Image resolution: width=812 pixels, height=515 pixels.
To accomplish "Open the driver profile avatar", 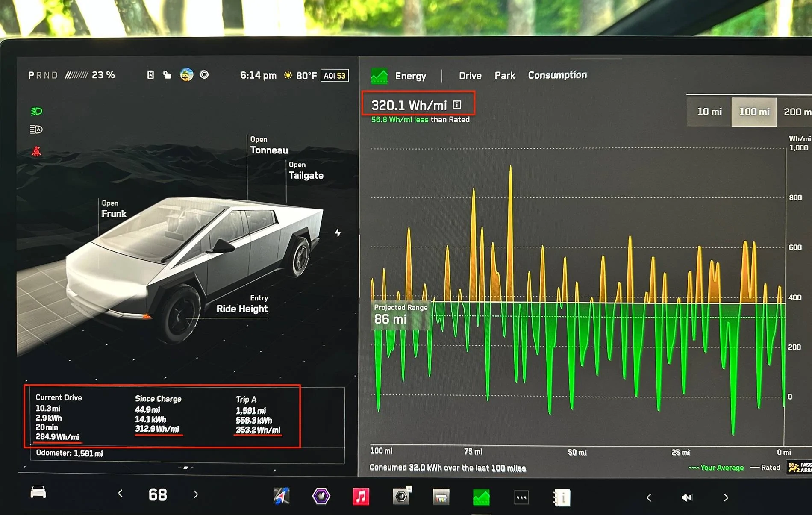I will 186,75.
